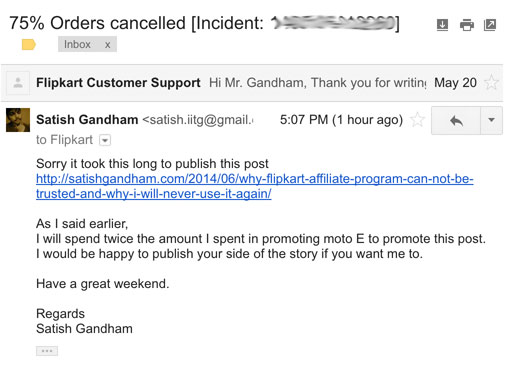Image resolution: width=507 pixels, height=367 pixels.
Task: Reply using the arrow button
Action: (x=456, y=120)
